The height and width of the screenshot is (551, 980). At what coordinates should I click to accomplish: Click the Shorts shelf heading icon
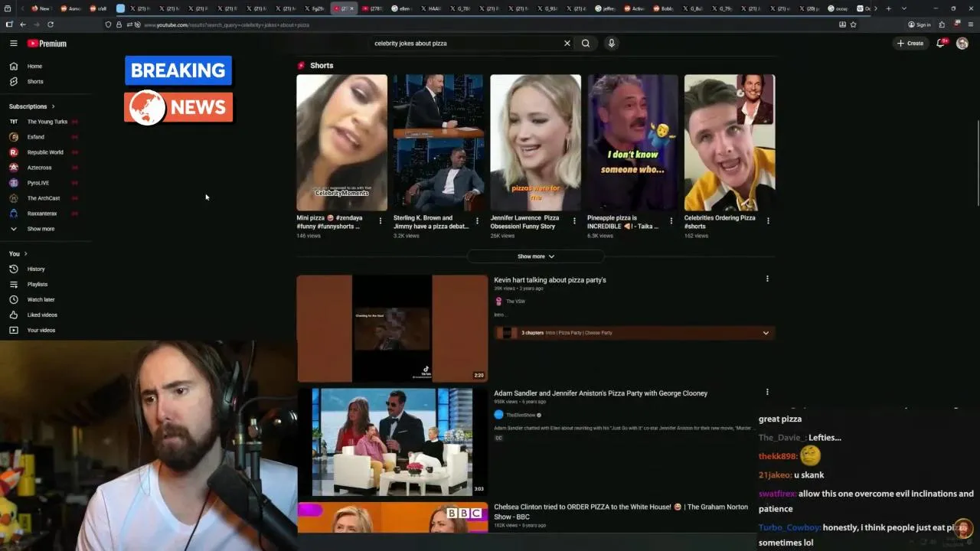[301, 66]
